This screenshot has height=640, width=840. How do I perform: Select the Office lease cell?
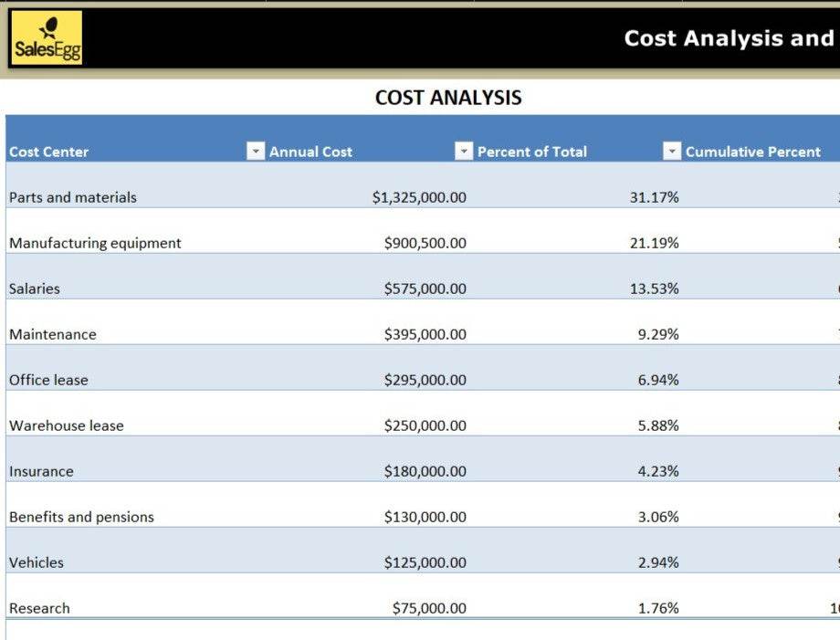[48, 380]
